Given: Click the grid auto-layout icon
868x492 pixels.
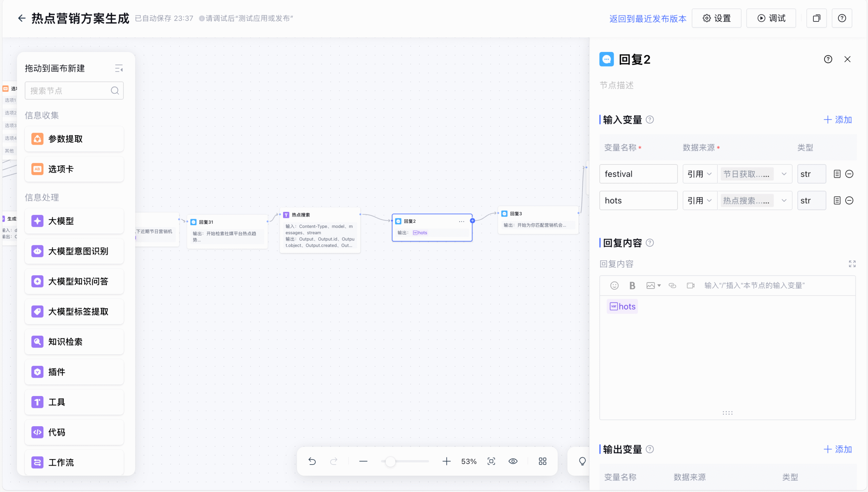Looking at the screenshot, I should click(542, 461).
